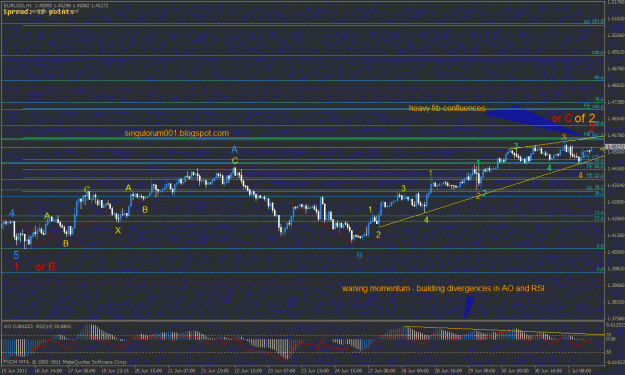Click the '1 Jul 08:00' time axis label
This screenshot has height=375, width=625.
click(580, 371)
